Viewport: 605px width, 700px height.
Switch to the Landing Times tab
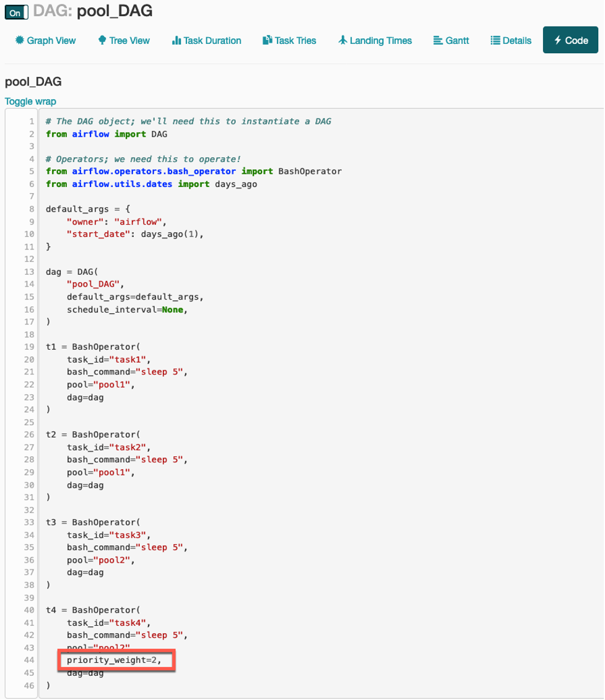coord(380,40)
